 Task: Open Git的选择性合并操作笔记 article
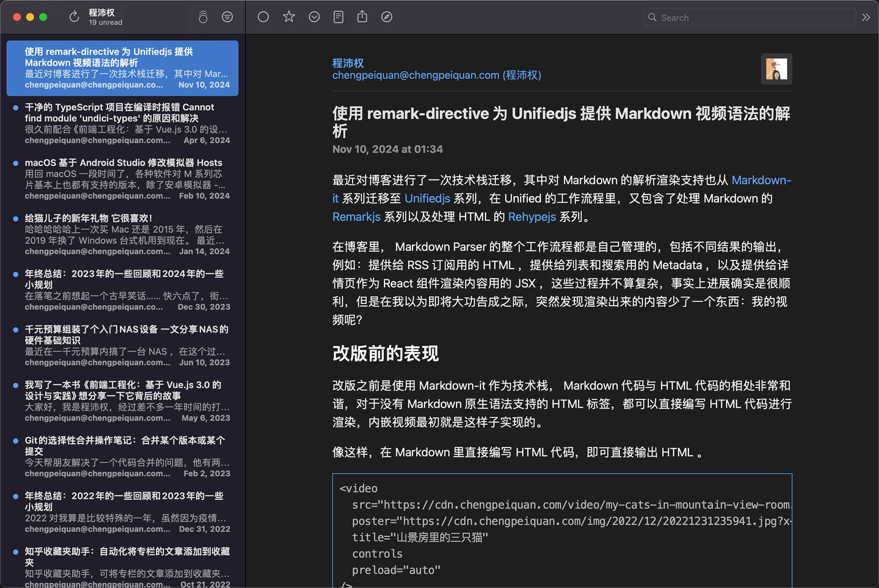coord(122,457)
